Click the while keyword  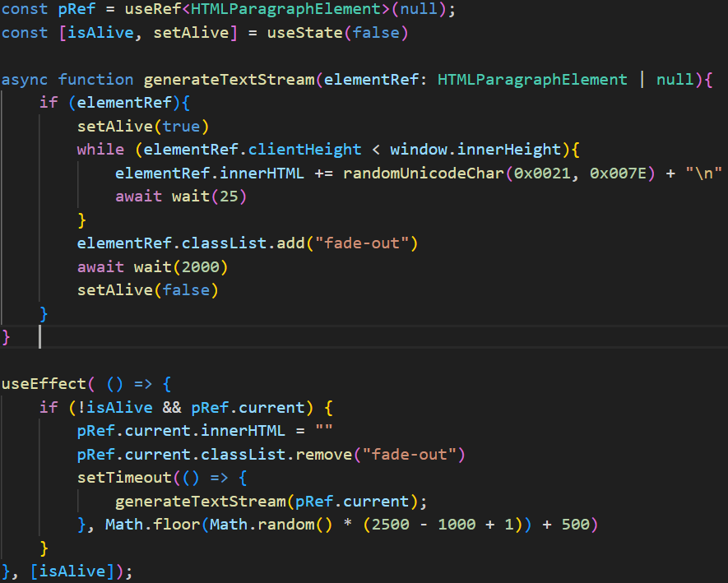[x=100, y=150]
